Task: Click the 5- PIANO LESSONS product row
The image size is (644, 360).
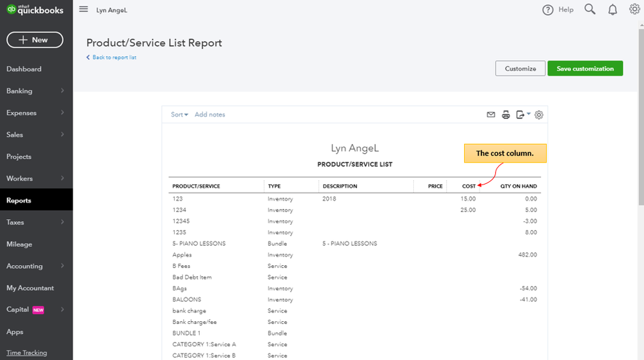Action: 355,244
